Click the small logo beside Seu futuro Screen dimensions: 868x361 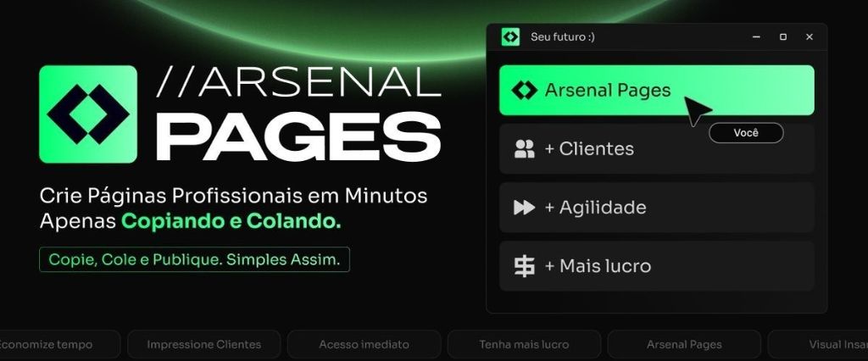click(x=510, y=37)
